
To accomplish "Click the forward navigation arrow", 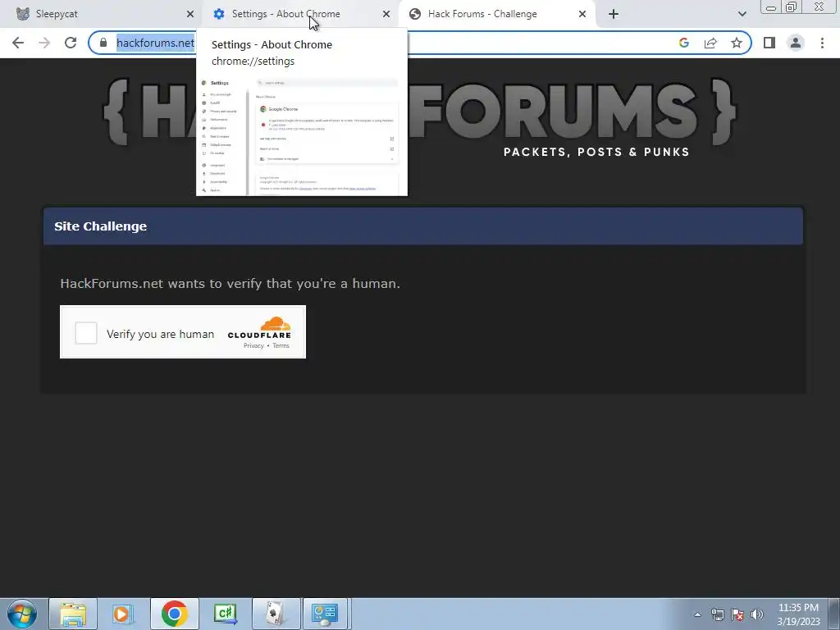I will tap(44, 43).
